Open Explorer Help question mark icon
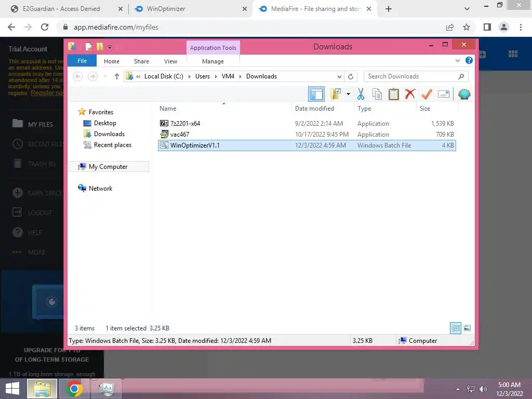Image resolution: width=532 pixels, height=399 pixels. point(469,60)
